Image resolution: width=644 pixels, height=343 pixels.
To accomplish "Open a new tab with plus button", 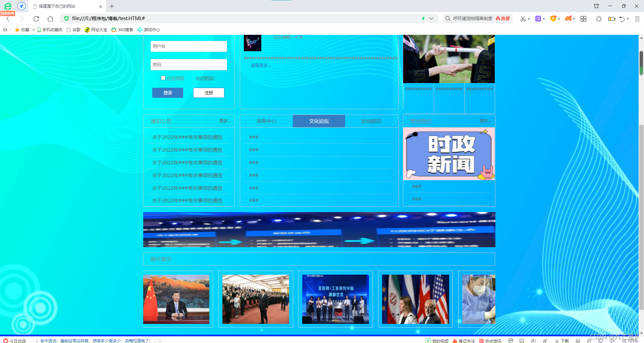I will point(112,6).
